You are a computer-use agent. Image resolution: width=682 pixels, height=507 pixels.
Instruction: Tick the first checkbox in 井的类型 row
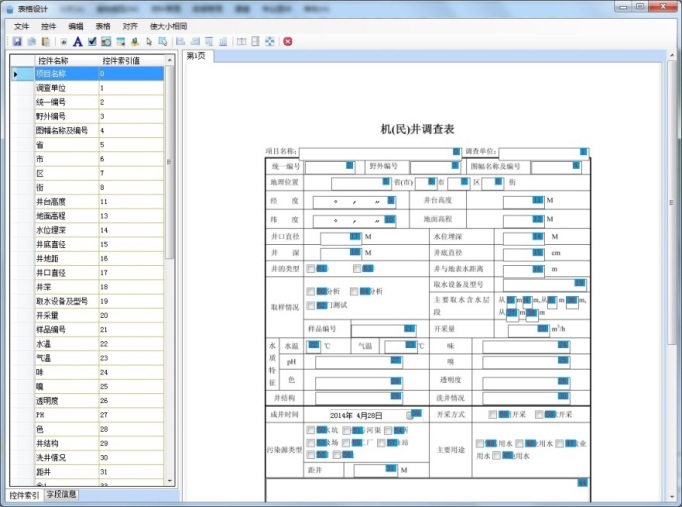(311, 268)
